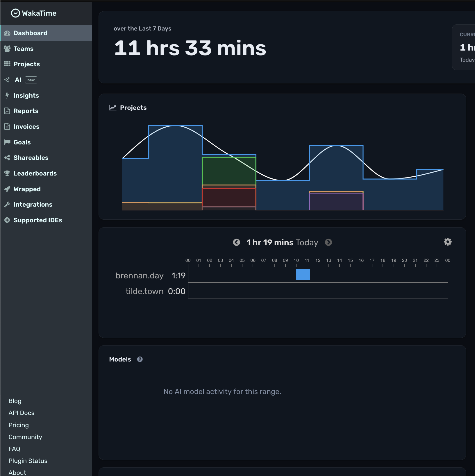Click the Teams people icon
475x476 pixels.
point(7,49)
